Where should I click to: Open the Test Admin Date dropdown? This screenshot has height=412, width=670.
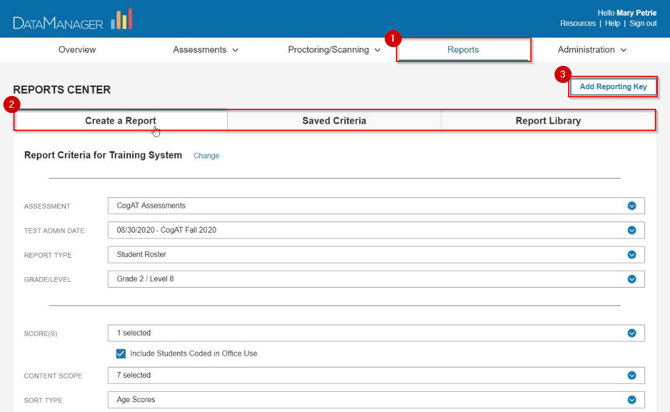pos(376,230)
